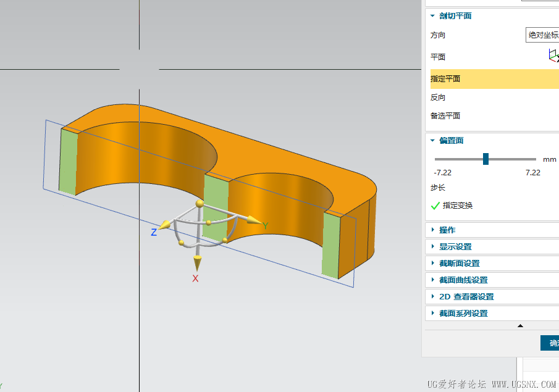559x392 pixels.
Task: Click the offset slider handle
Action: click(x=485, y=159)
